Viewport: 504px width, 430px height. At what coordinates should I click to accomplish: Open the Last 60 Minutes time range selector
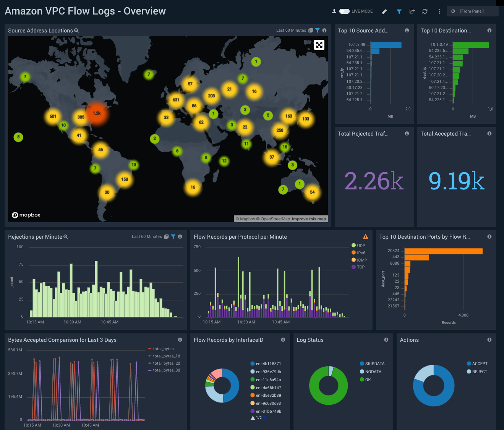(x=291, y=30)
